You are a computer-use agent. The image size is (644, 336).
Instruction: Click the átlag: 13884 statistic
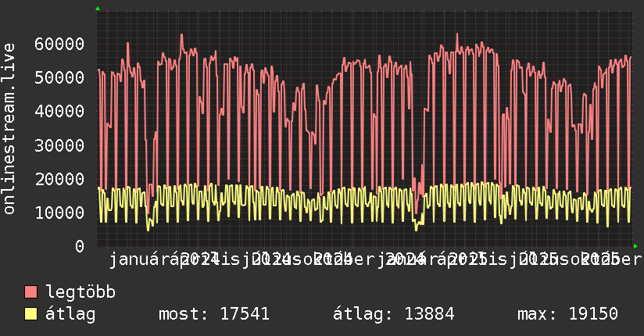[x=393, y=314]
